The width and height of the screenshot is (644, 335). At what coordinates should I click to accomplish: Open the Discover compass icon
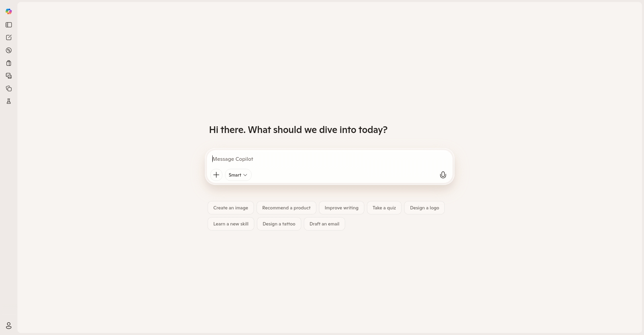pyautogui.click(x=9, y=50)
